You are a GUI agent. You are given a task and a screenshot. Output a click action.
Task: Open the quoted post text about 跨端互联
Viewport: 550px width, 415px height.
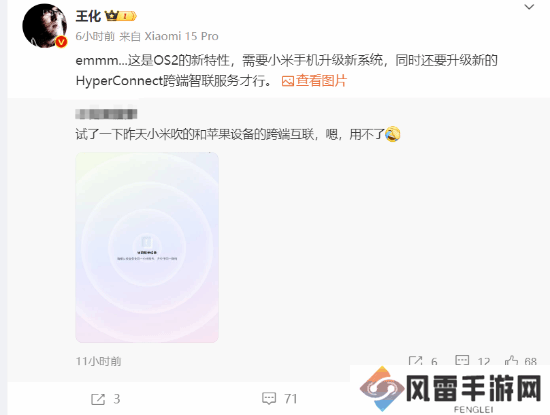click(x=230, y=134)
